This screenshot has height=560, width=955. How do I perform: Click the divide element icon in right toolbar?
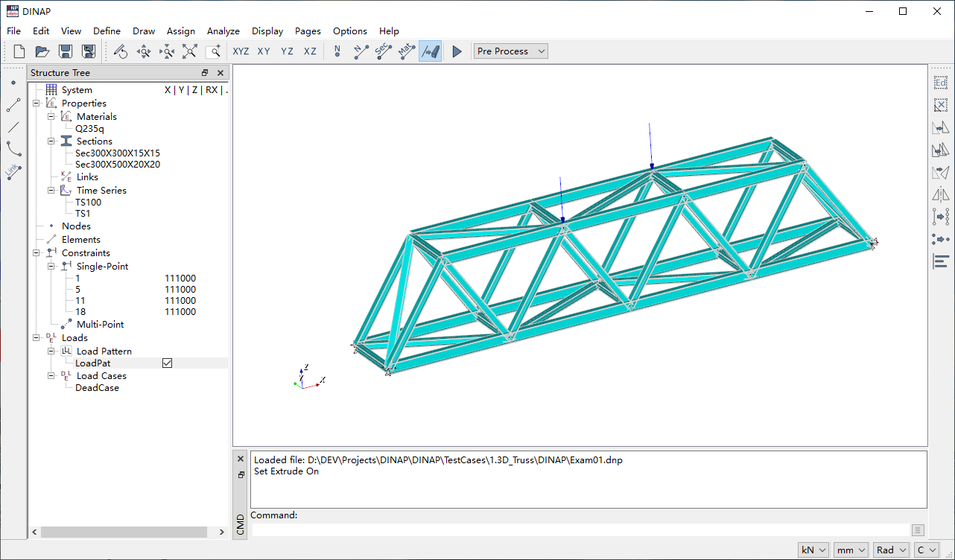940,217
